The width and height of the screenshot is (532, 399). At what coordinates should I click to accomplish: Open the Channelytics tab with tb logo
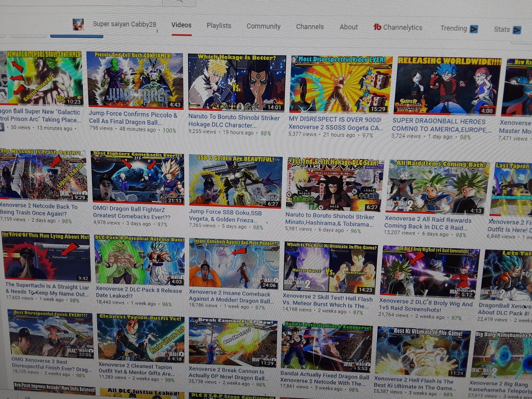click(x=398, y=27)
